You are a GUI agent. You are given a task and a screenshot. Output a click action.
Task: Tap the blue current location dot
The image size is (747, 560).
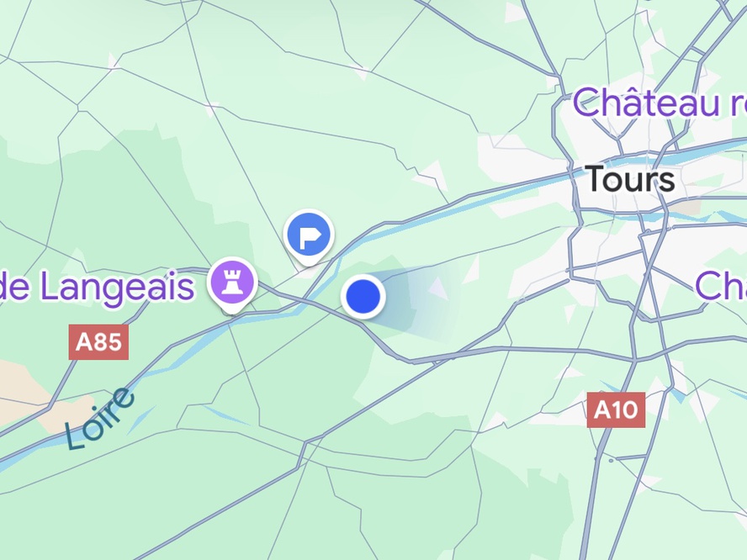[363, 296]
